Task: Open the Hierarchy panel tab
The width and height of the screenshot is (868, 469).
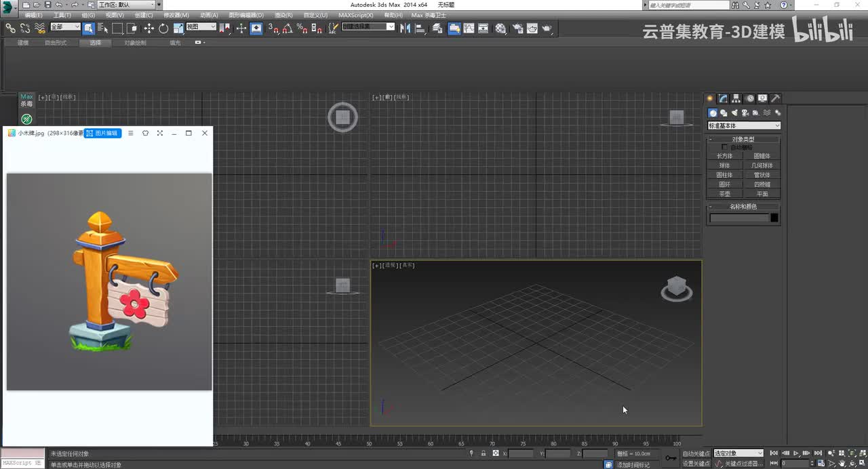Action: pyautogui.click(x=736, y=98)
